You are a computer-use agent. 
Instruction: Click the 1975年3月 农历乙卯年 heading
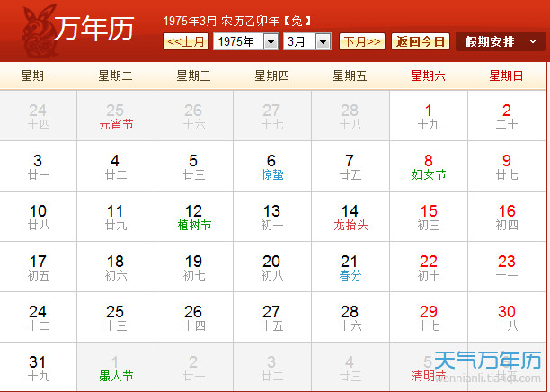tap(237, 21)
